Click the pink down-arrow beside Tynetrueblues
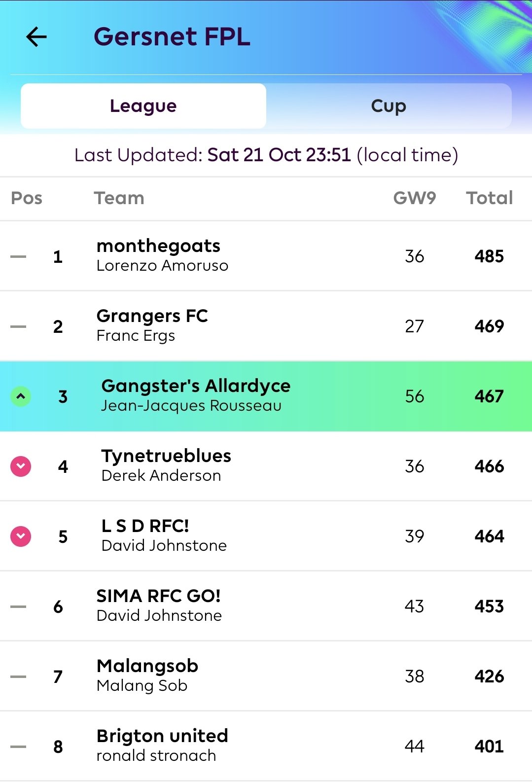This screenshot has height=783, width=532. (x=21, y=466)
